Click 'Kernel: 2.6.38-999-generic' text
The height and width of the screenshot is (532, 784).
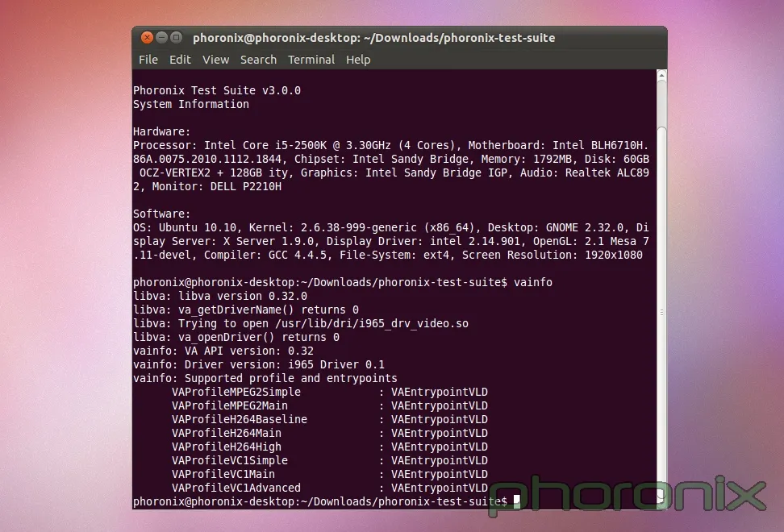coord(332,228)
